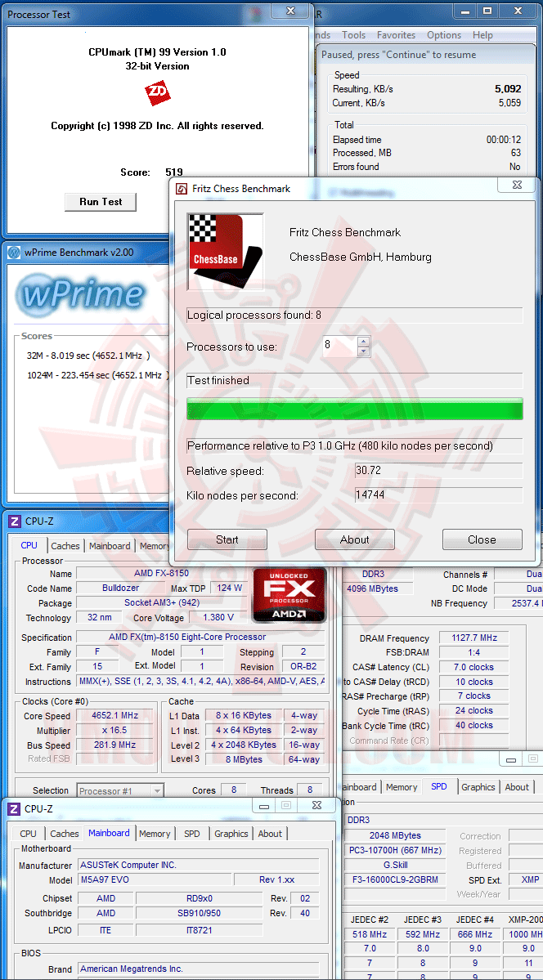Click the Core Voltage value 1.380 V

219,617
